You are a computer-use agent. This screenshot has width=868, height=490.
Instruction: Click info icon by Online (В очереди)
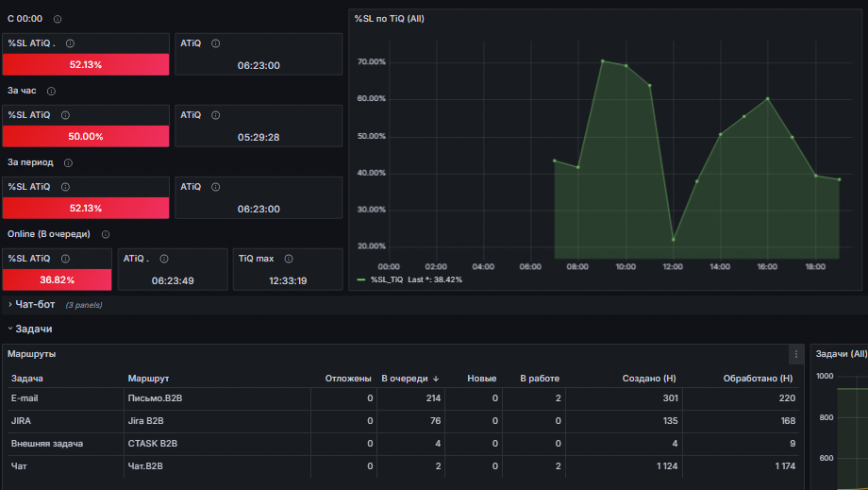tap(105, 235)
